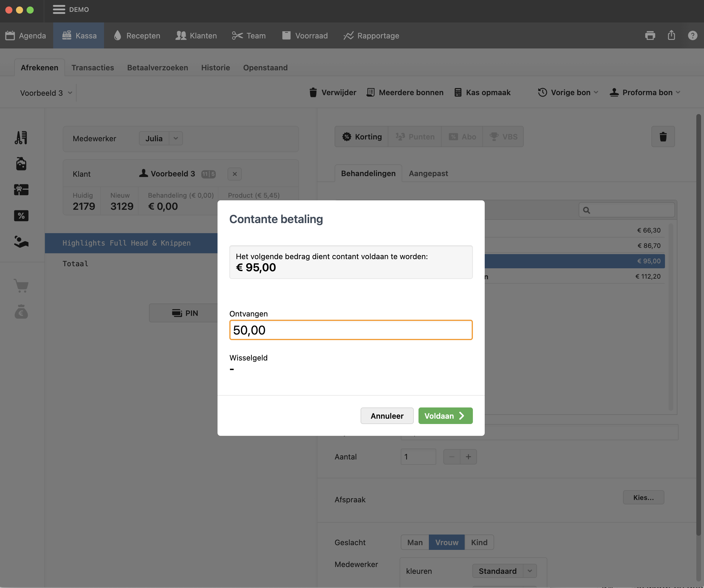Open the products bottle sidebar icon
The height and width of the screenshot is (588, 704).
click(21, 164)
